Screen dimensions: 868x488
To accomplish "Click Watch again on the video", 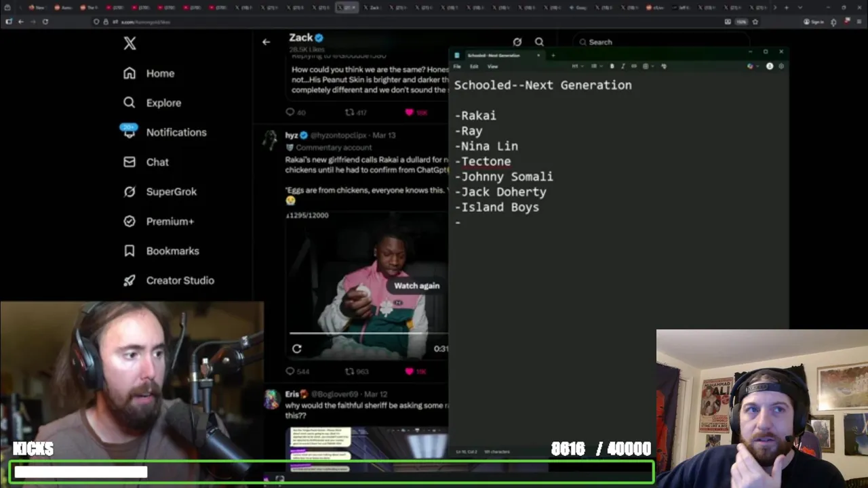I will pos(416,285).
